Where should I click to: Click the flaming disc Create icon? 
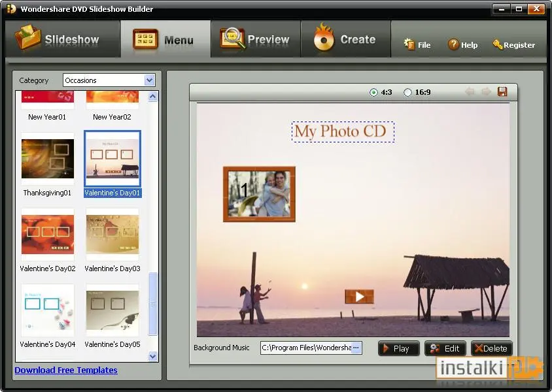click(x=323, y=38)
